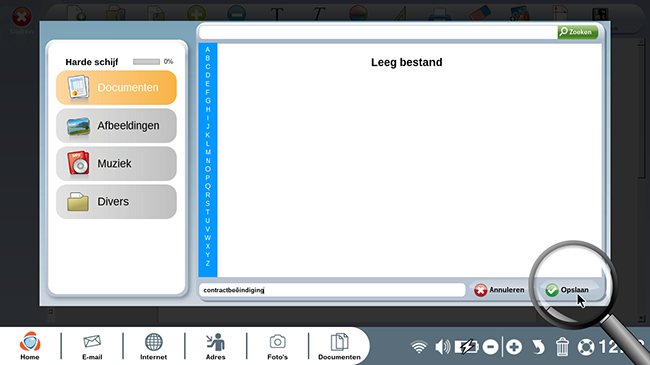
Task: Open the lifebuoy help icon
Action: point(586,347)
